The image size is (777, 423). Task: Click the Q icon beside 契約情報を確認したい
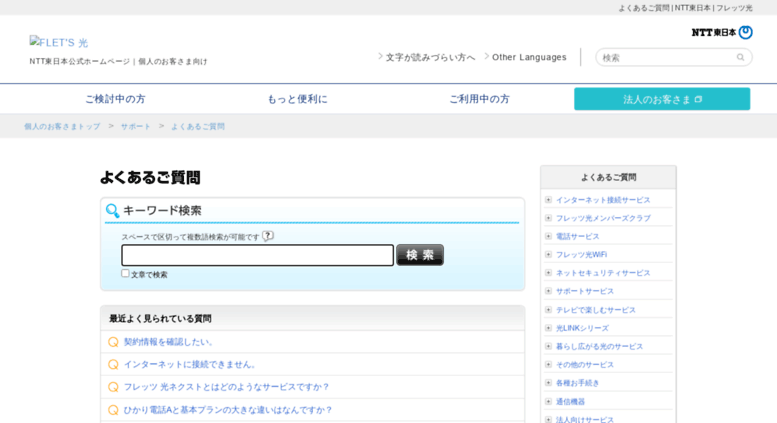point(113,342)
